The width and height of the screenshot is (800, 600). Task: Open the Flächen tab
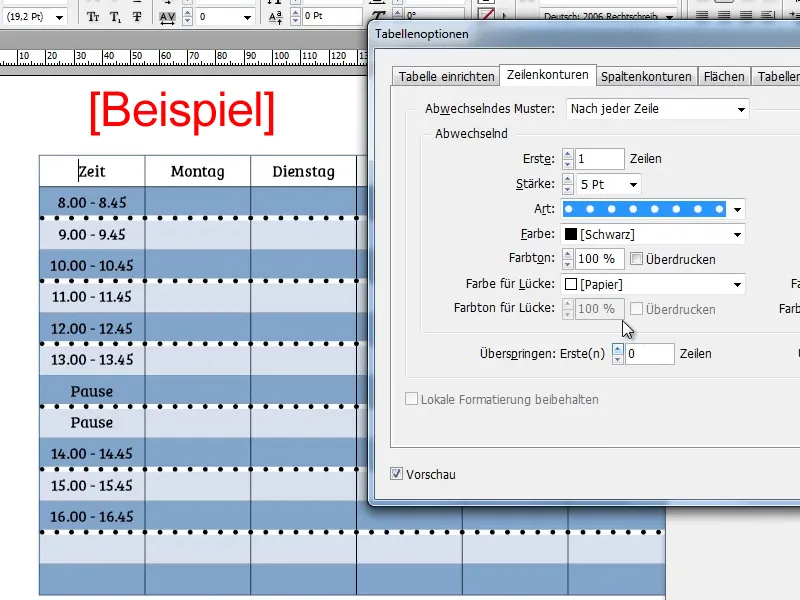pos(724,77)
